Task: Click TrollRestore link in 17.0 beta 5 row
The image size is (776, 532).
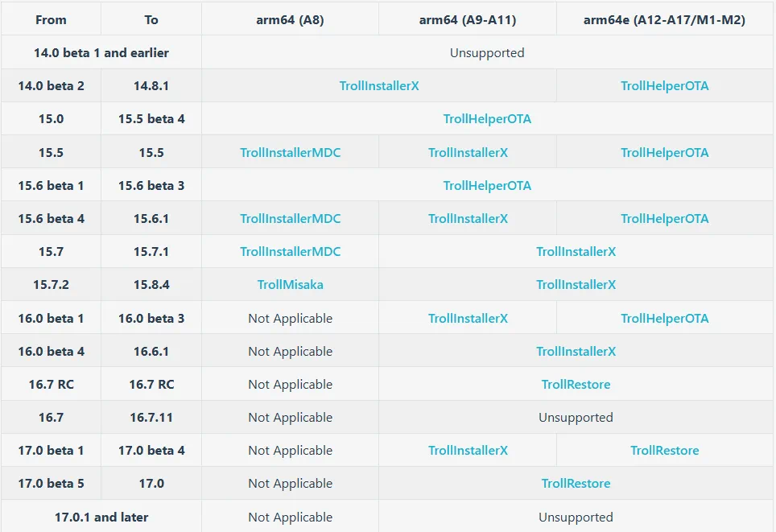Action: coord(576,483)
